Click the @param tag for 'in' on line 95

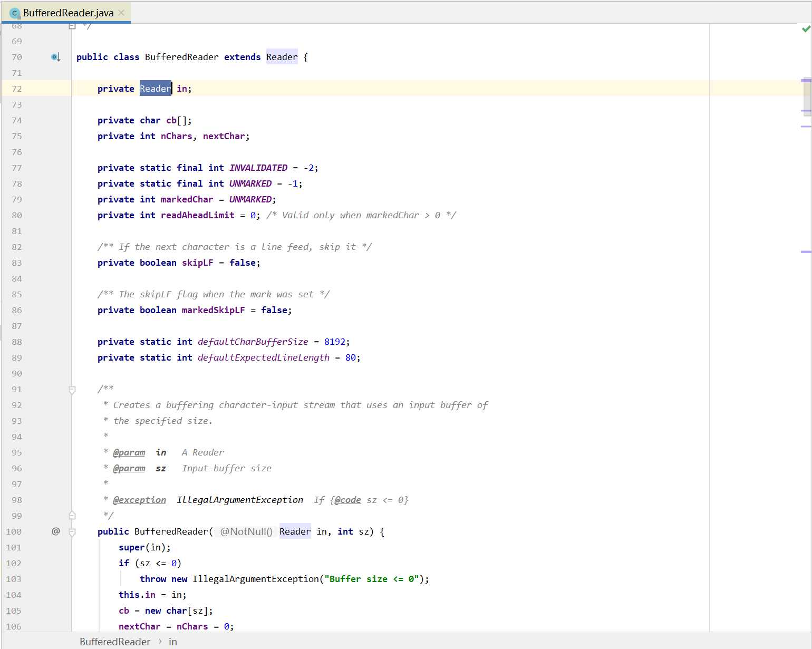click(129, 452)
